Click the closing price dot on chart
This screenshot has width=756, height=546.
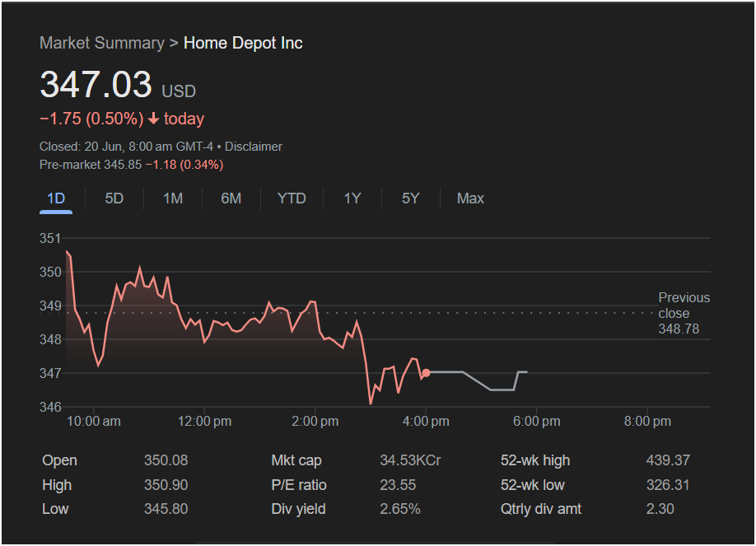427,373
